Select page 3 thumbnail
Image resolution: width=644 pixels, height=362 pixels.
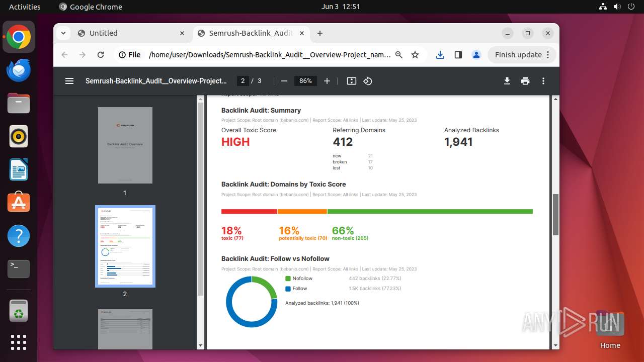125,329
